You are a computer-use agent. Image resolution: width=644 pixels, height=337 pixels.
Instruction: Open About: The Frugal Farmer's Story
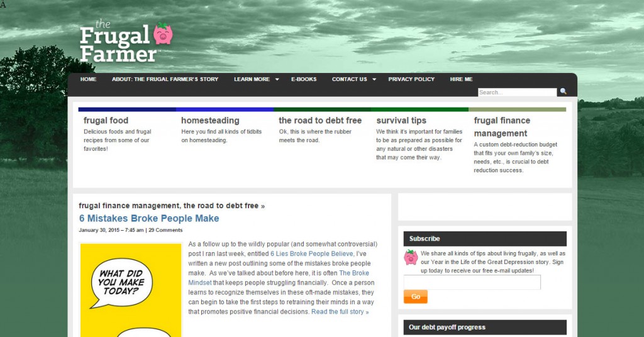pos(165,79)
